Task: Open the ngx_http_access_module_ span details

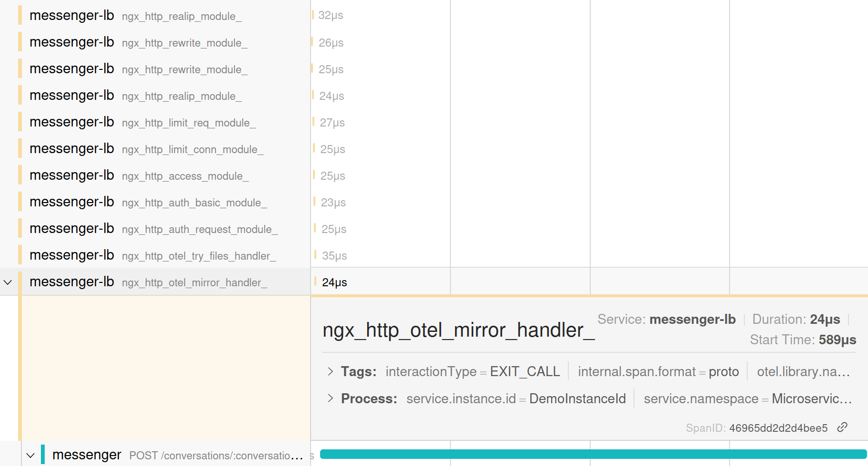Action: tap(185, 176)
